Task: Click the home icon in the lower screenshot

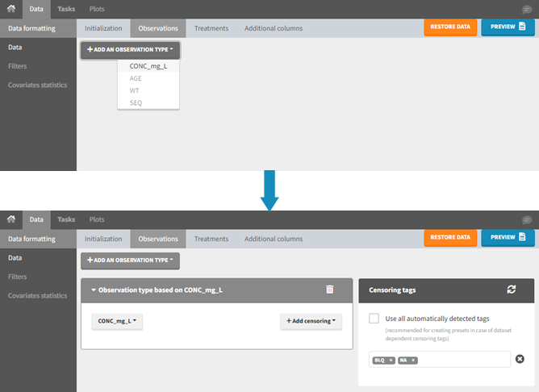Action: (11, 220)
